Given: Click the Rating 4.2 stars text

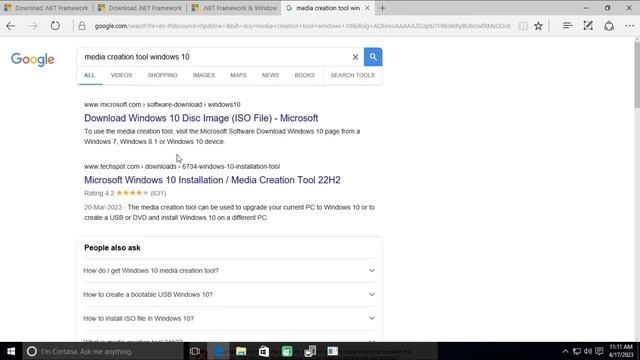Looking at the screenshot, I should 125,193.
